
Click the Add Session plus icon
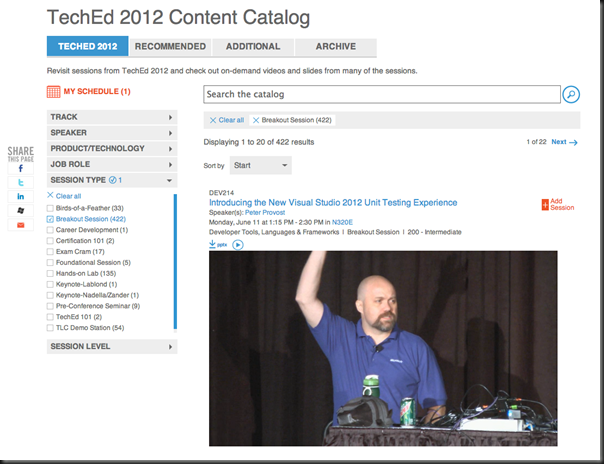point(545,204)
